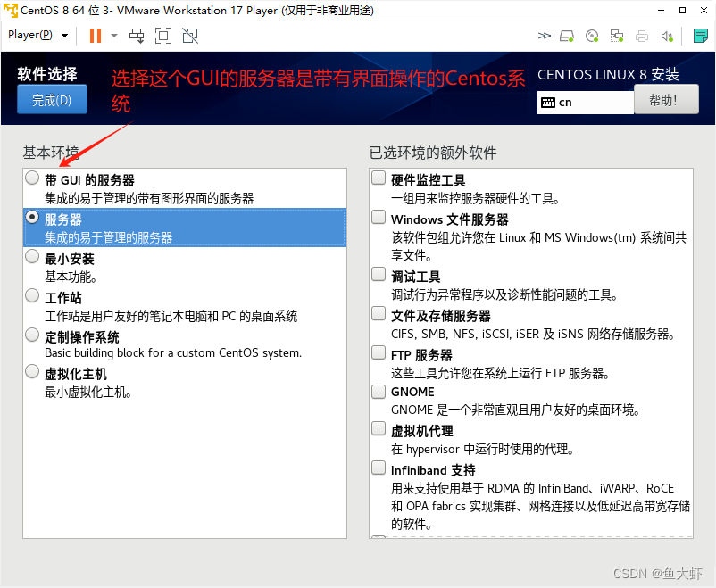Click the text 基本功能。
Image resolution: width=716 pixels, height=588 pixels.
click(x=71, y=277)
